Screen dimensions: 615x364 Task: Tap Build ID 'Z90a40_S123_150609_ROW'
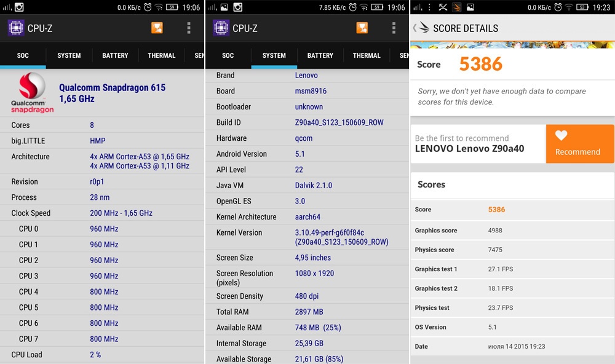(339, 122)
